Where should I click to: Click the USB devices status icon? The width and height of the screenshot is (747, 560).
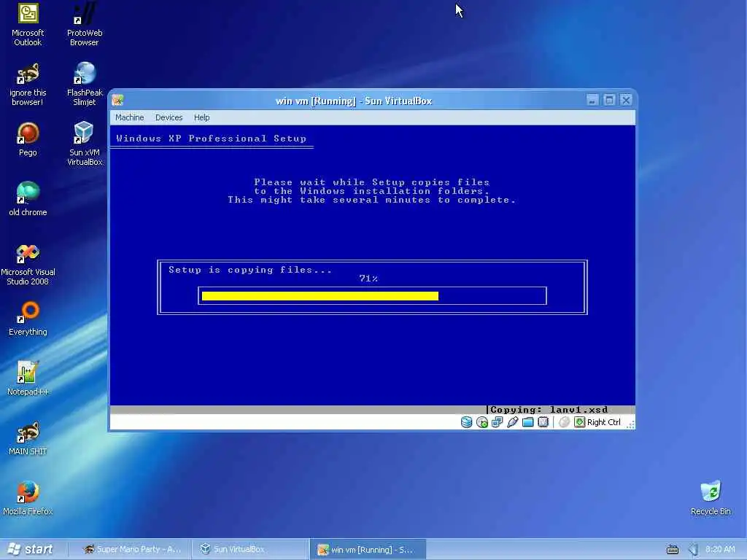tap(513, 422)
